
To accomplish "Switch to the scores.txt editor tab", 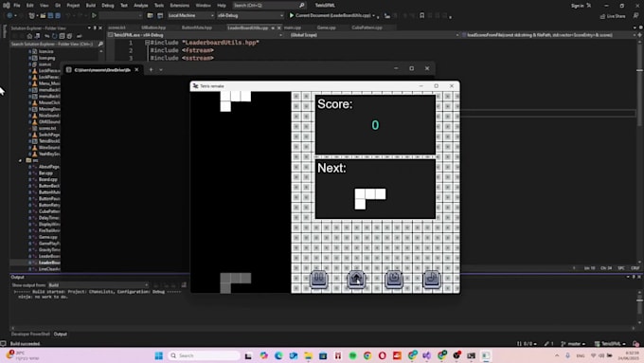I will point(117,27).
